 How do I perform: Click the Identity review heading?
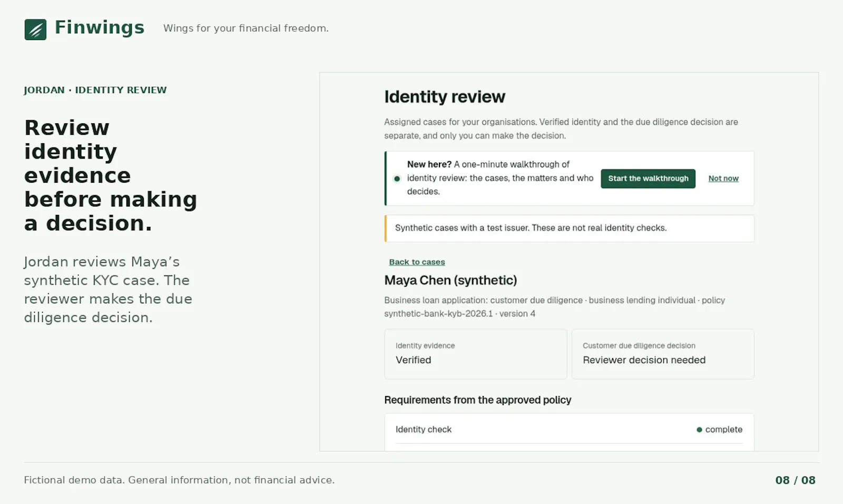click(x=445, y=97)
